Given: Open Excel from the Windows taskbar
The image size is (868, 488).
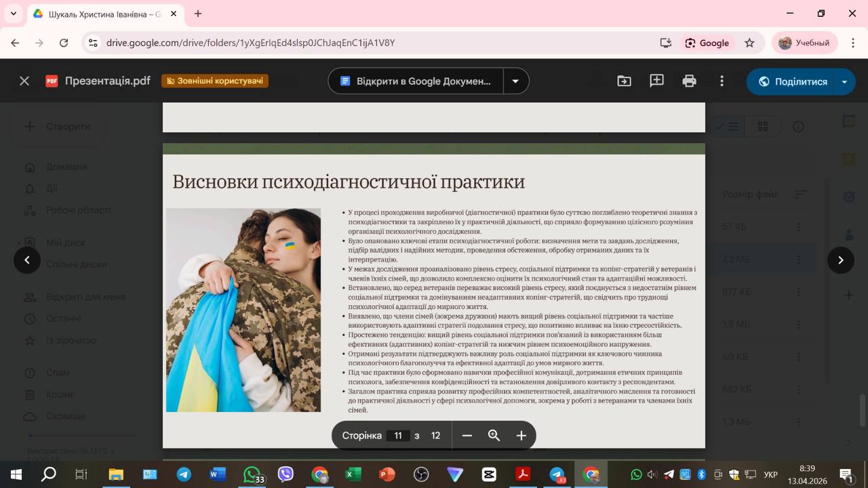Looking at the screenshot, I should tap(353, 474).
